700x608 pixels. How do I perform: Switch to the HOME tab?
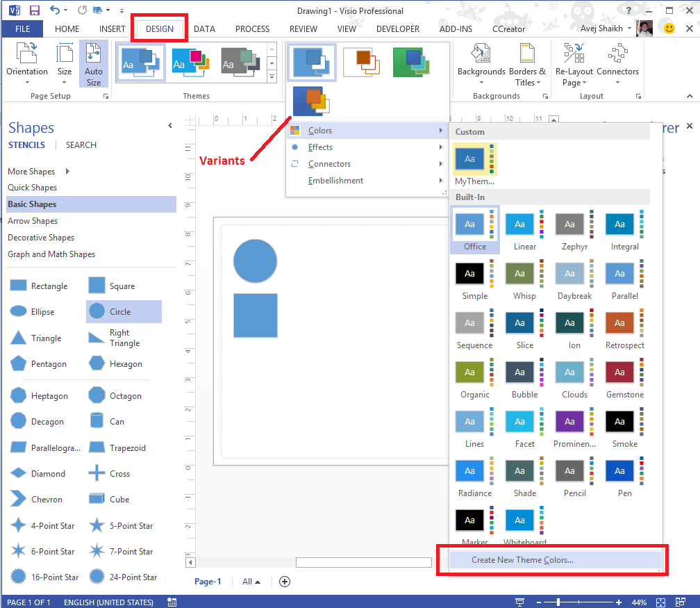tap(67, 29)
